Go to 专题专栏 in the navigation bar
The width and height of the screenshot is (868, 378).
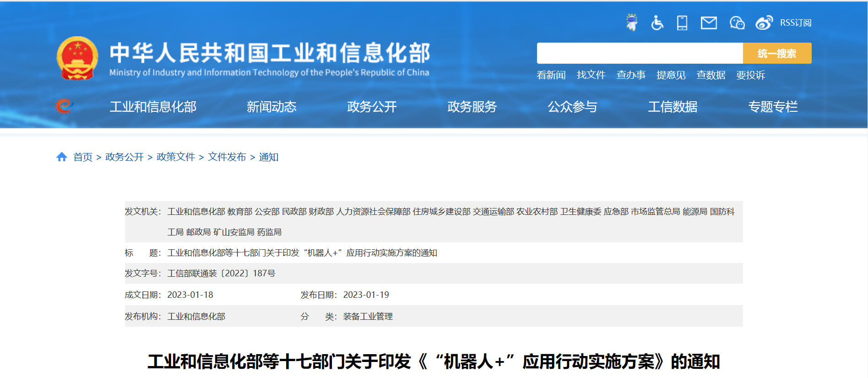click(773, 107)
